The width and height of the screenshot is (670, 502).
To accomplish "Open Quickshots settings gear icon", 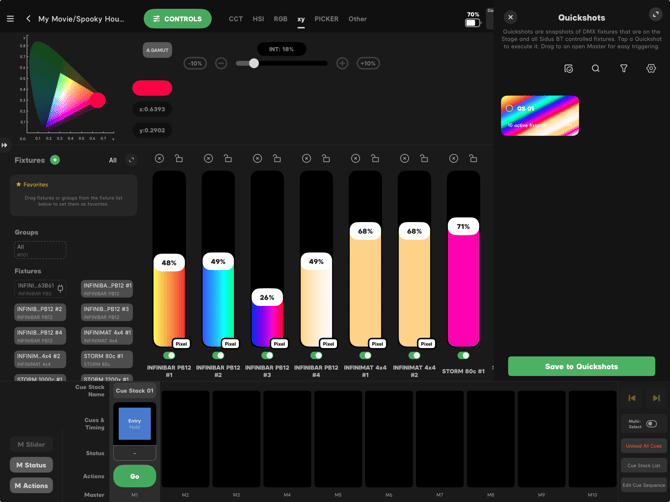I will 651,68.
